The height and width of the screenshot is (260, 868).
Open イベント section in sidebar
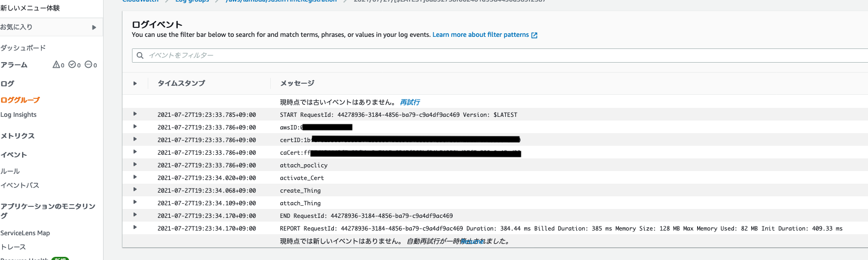pyautogui.click(x=14, y=155)
